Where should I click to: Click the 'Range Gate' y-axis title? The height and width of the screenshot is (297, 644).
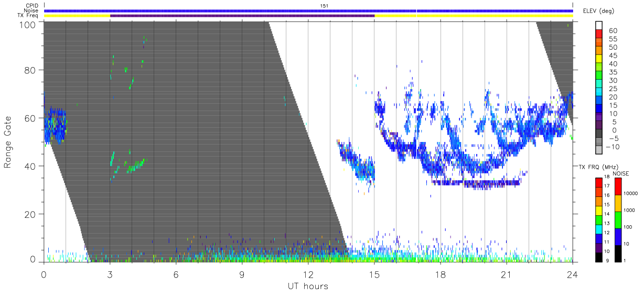tap(8, 142)
